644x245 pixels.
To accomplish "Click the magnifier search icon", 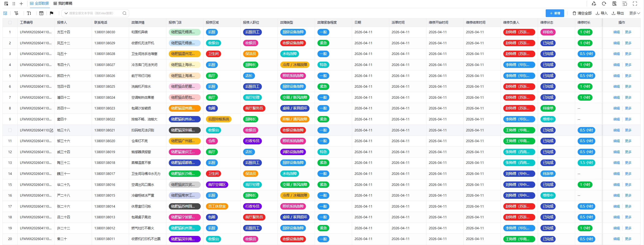I will tap(124, 13).
